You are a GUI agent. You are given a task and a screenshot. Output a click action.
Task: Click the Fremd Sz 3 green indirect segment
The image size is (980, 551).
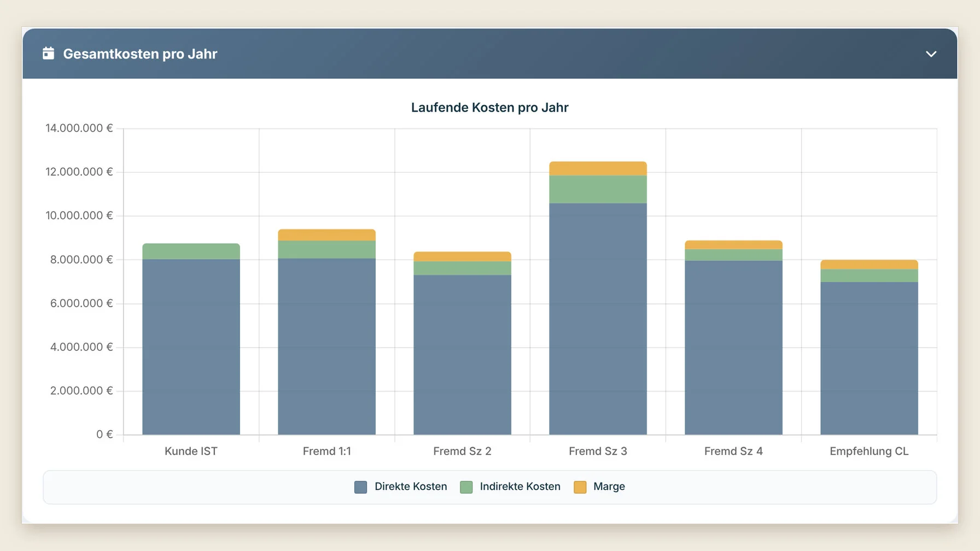point(598,189)
